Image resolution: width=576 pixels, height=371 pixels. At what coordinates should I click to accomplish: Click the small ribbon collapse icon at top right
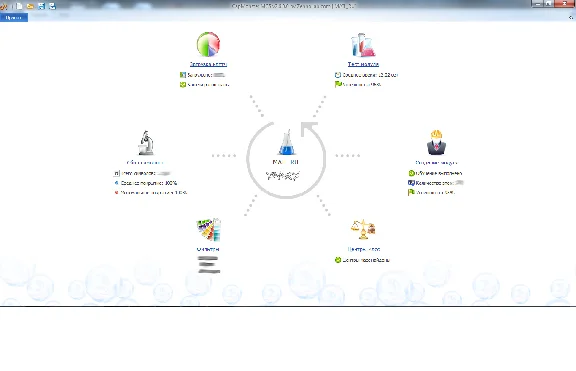571,17
